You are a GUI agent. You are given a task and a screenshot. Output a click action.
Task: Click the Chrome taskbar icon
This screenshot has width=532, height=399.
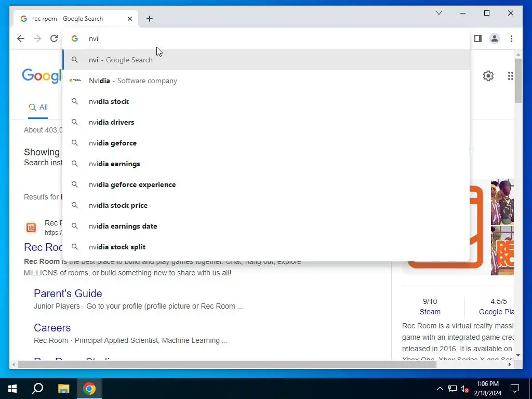coord(89,389)
